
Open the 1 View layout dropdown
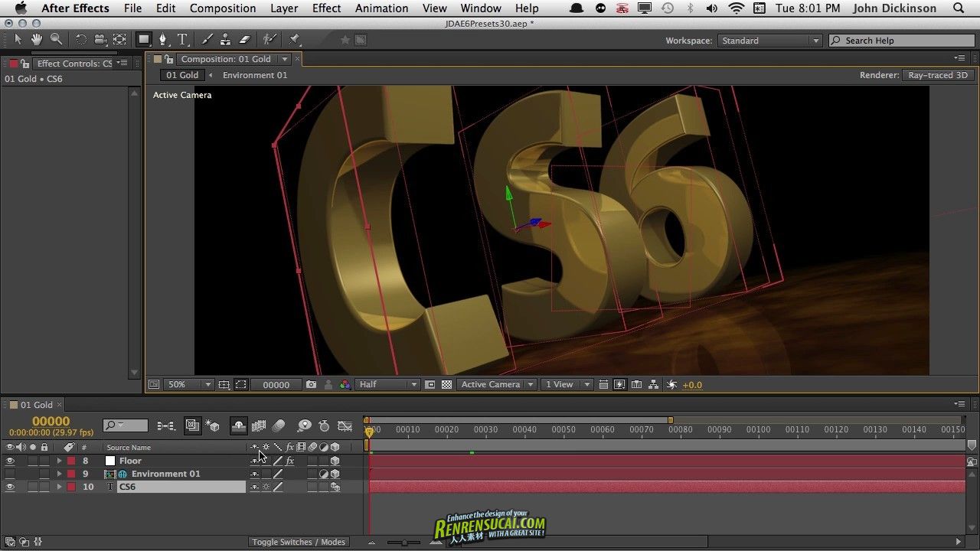pyautogui.click(x=567, y=385)
